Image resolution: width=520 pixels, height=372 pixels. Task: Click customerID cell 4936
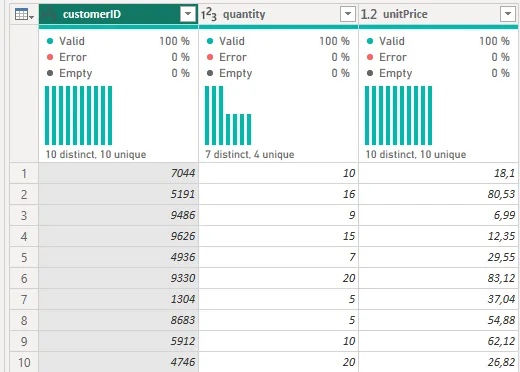click(118, 257)
